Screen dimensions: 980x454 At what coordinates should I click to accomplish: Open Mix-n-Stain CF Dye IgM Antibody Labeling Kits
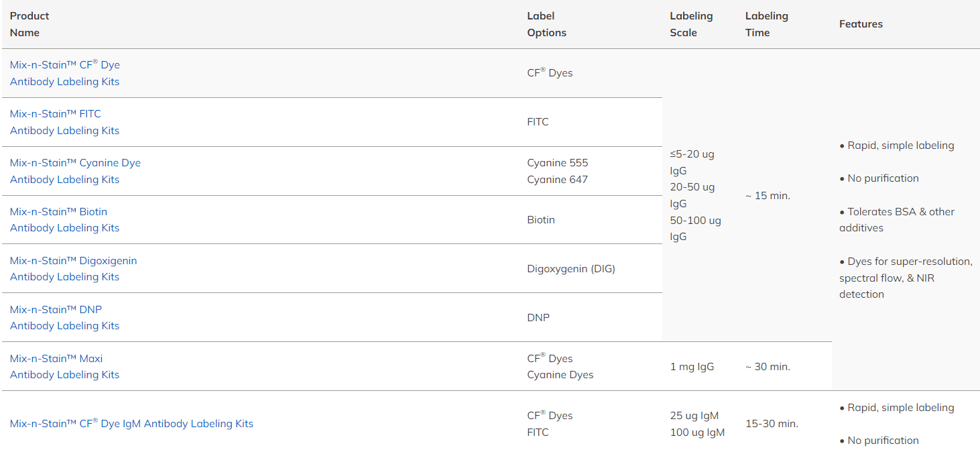[131, 424]
